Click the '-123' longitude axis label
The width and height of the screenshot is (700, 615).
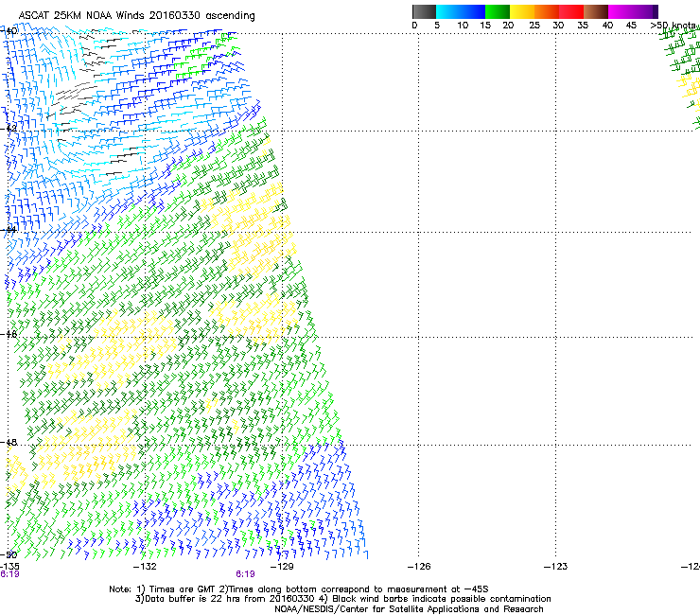pyautogui.click(x=556, y=567)
